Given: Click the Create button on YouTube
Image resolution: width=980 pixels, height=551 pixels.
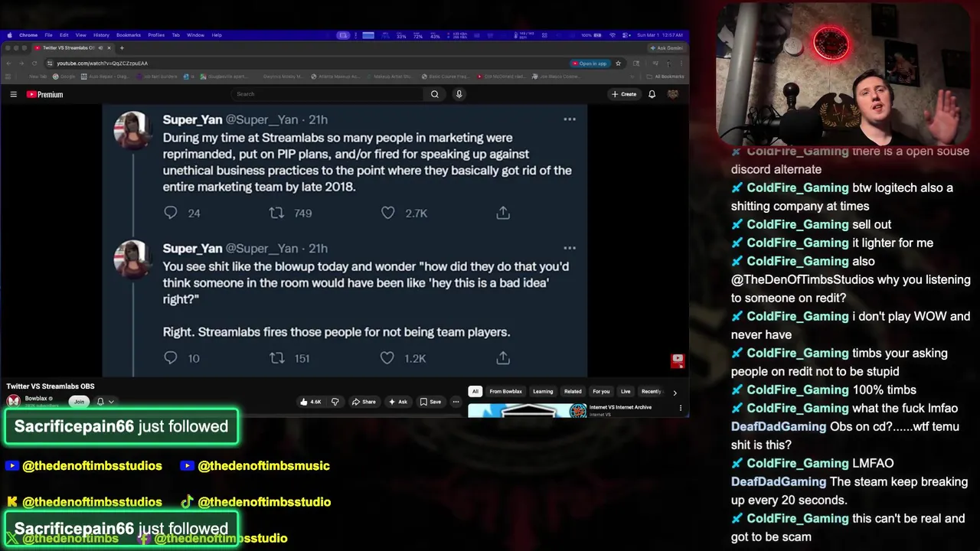Looking at the screenshot, I should [x=624, y=94].
